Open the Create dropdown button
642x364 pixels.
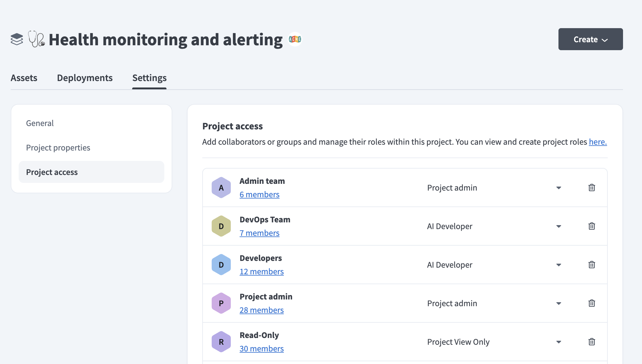[x=590, y=39]
